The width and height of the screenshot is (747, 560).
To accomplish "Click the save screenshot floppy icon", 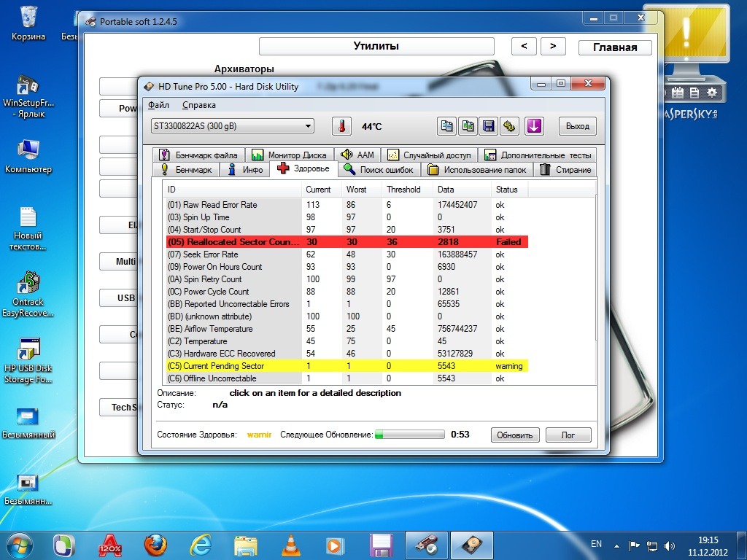I will (x=488, y=126).
